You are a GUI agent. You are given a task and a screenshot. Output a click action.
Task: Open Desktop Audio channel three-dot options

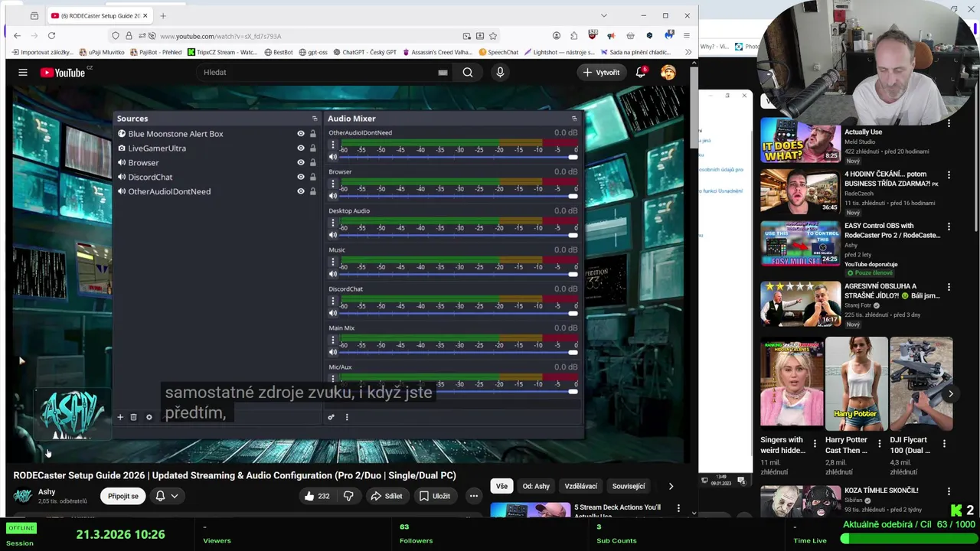point(333,223)
